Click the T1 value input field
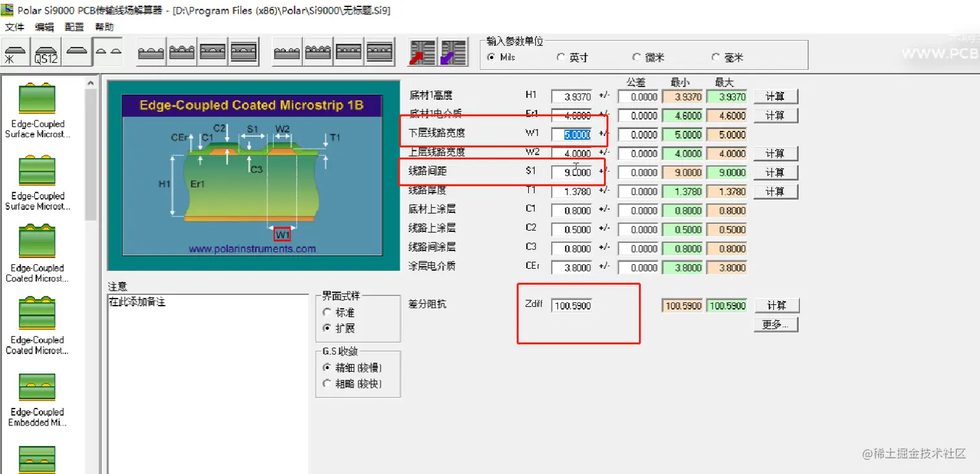The image size is (980, 474). [572, 192]
